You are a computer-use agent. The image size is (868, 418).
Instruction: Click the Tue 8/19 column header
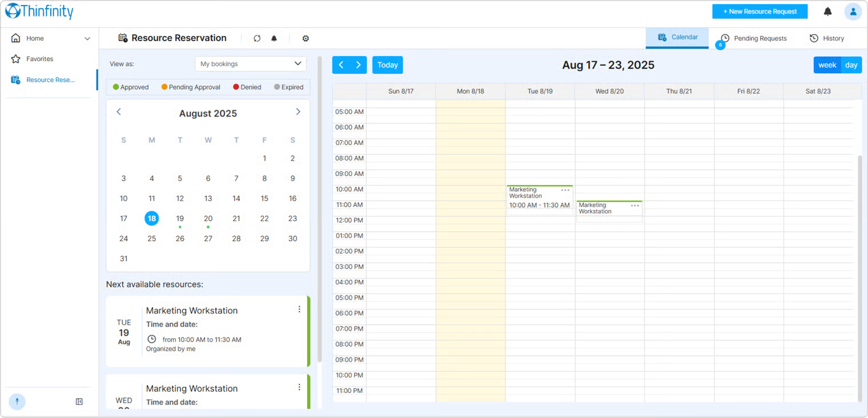[540, 91]
